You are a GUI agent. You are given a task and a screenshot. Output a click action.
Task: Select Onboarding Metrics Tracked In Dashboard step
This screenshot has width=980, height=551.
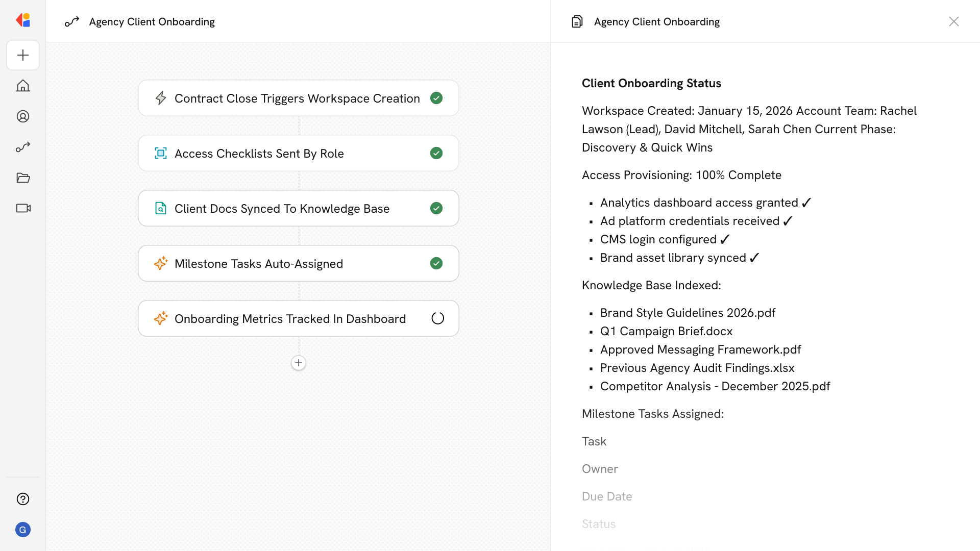tap(290, 318)
